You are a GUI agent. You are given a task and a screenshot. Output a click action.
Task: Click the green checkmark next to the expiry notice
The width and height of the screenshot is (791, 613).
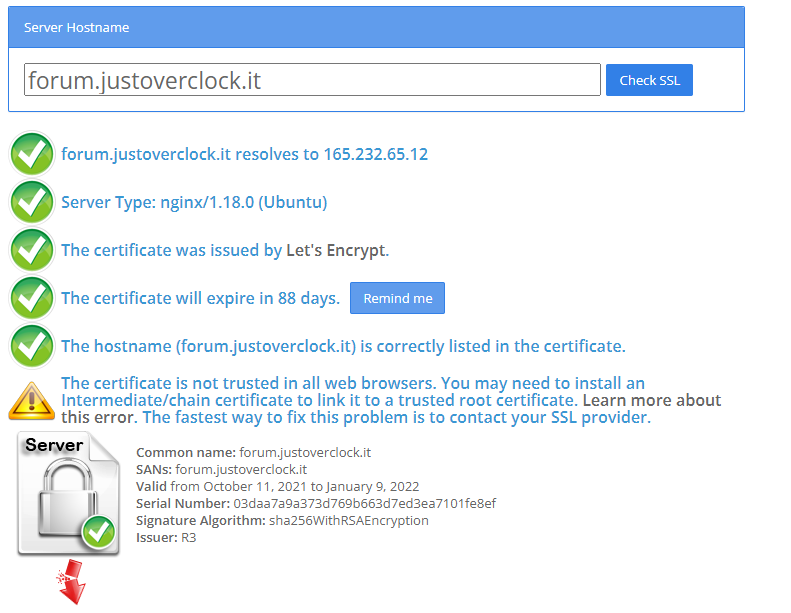tap(31, 298)
